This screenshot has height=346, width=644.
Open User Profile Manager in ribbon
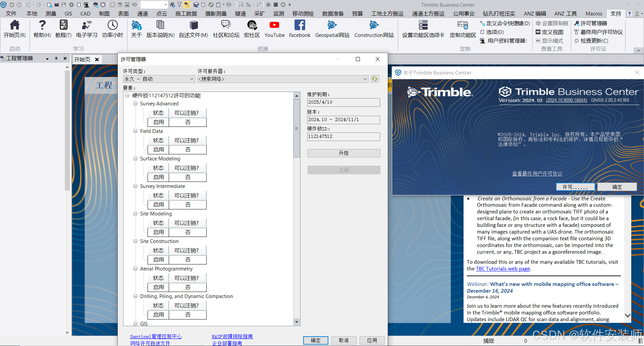coord(504,41)
